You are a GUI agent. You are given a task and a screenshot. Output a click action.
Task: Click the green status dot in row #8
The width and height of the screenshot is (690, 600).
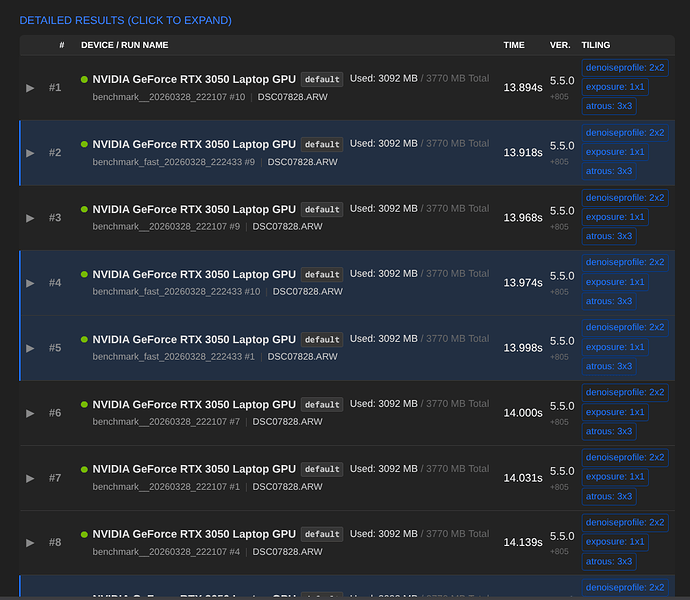click(x=84, y=534)
